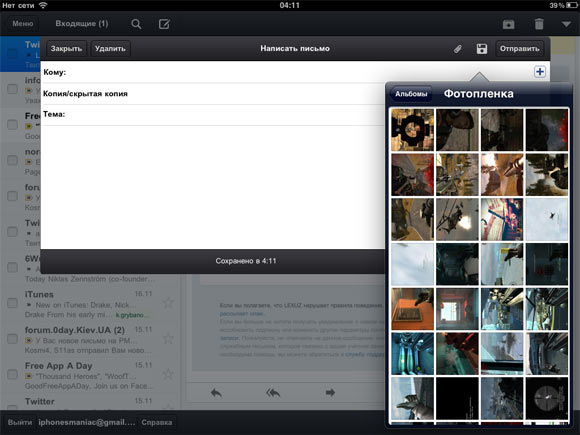Star the forum.0day.Kiev.UA message
Image resolution: width=580 pixels, height=435 pixels.
[168, 338]
